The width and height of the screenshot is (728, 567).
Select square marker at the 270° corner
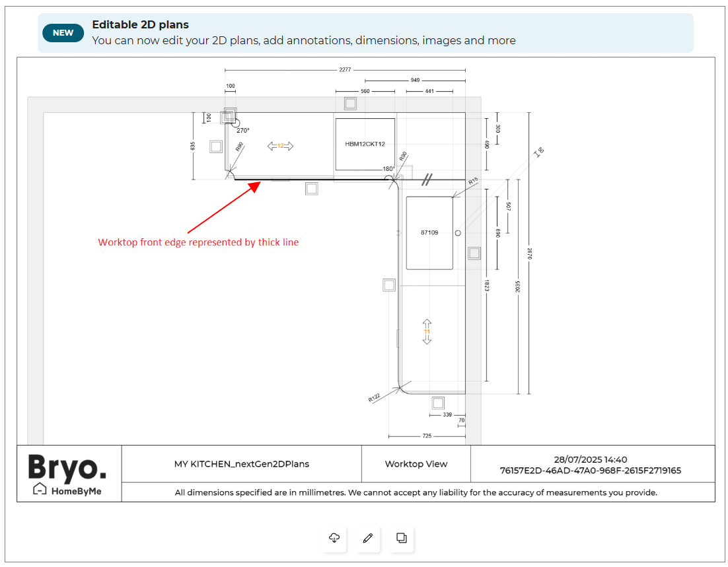pos(229,115)
